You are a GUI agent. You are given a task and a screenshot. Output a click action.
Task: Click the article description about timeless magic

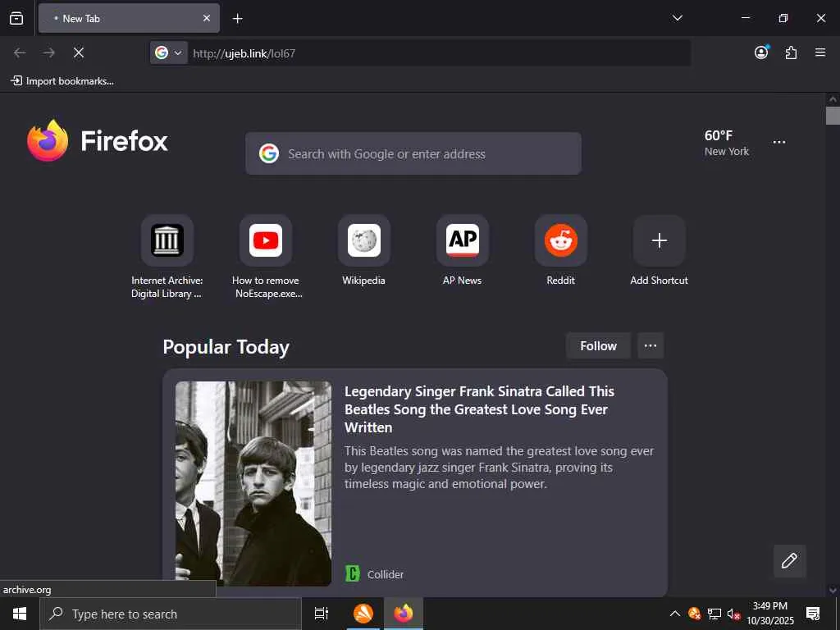[x=500, y=467]
